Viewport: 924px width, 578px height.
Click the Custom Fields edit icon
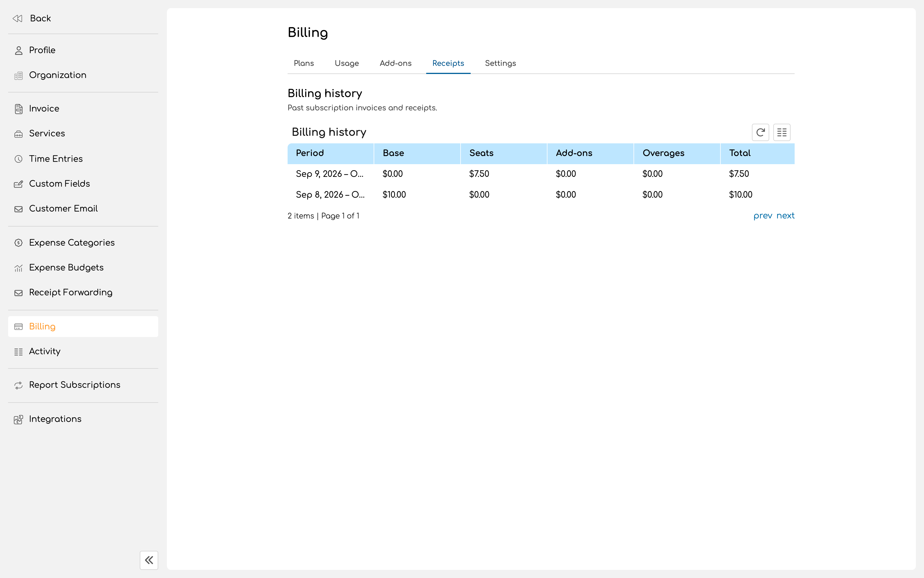(x=18, y=184)
